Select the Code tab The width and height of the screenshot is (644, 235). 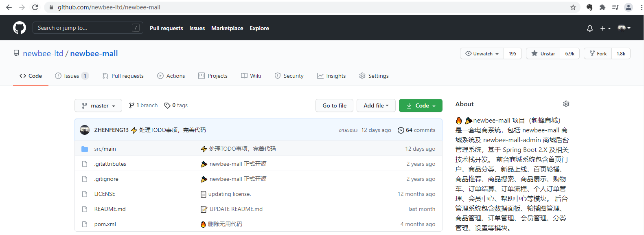point(31,76)
